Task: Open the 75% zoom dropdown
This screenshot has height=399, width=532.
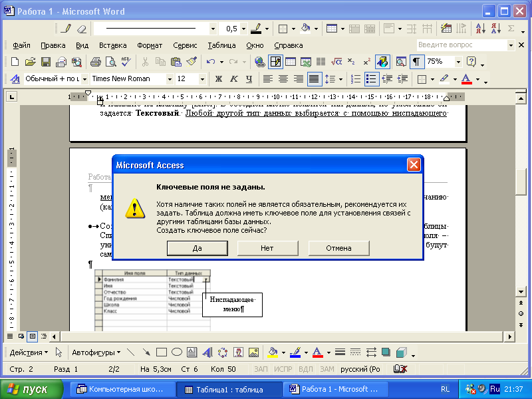Action: (x=458, y=62)
